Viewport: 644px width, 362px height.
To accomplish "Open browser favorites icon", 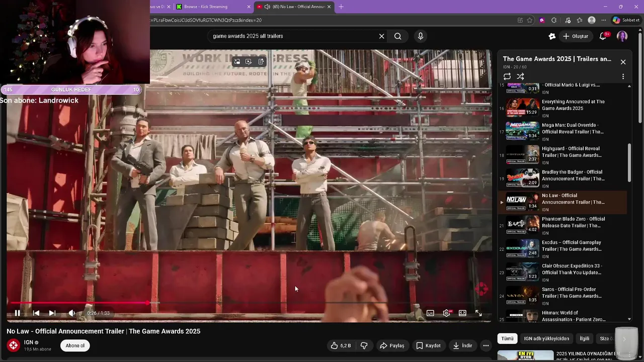I will tap(580, 20).
